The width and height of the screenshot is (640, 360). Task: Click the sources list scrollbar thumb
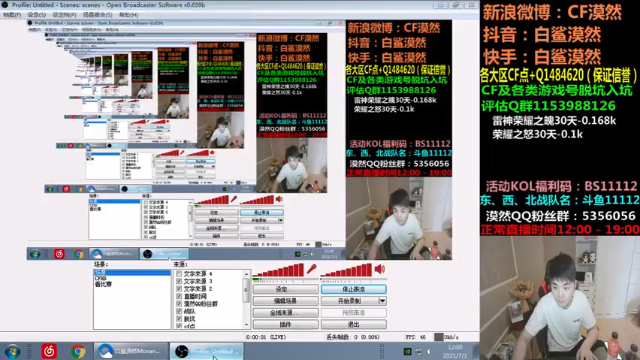click(246, 290)
